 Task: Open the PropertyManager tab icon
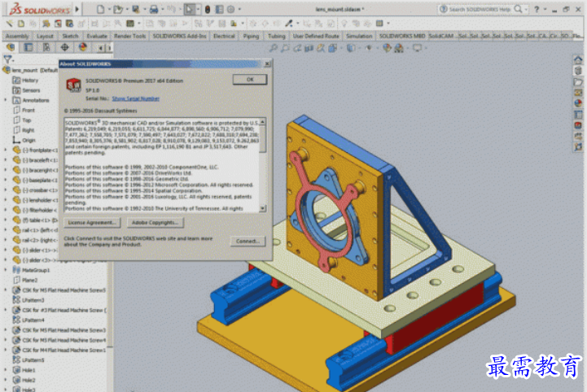(28, 47)
